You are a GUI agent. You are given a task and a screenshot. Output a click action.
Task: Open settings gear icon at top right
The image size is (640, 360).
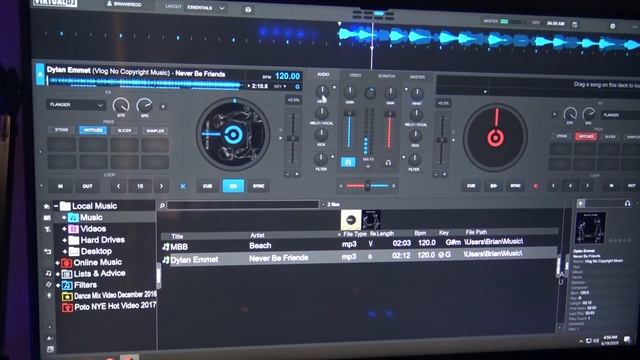click(x=613, y=26)
